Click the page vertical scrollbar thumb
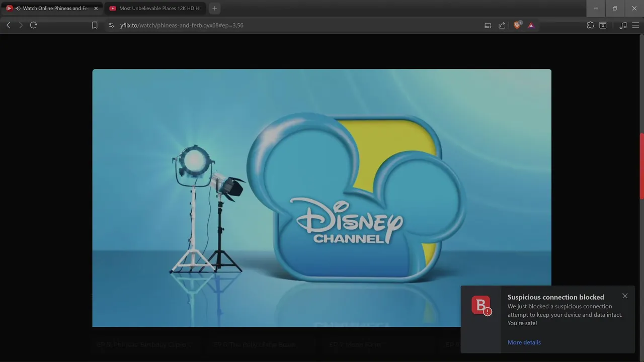644x362 pixels. click(641, 166)
